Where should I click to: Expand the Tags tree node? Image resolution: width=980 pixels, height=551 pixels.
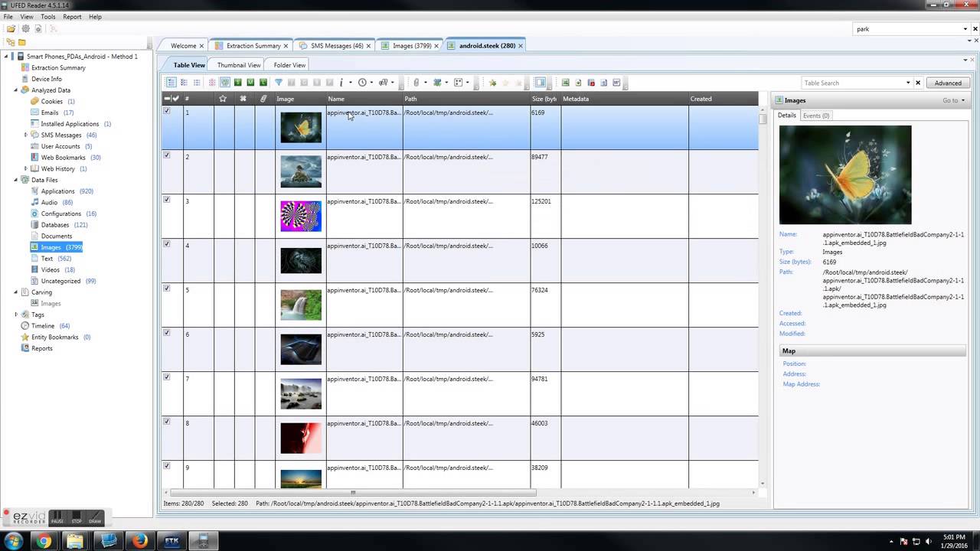click(16, 315)
